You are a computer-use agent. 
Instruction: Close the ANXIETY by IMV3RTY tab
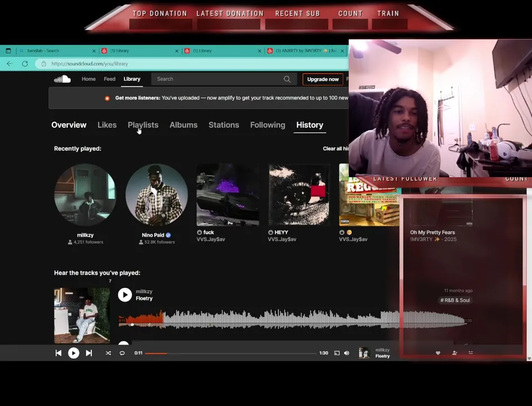coord(342,51)
